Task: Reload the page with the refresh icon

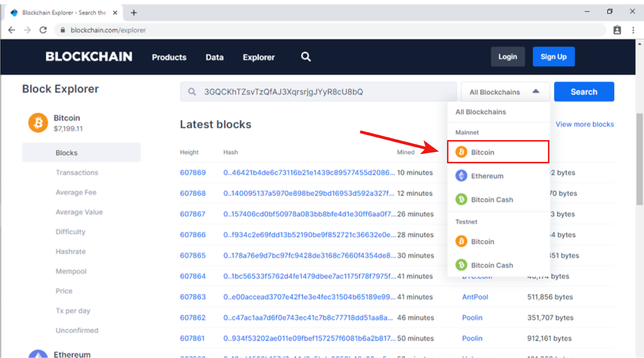Action: point(43,30)
